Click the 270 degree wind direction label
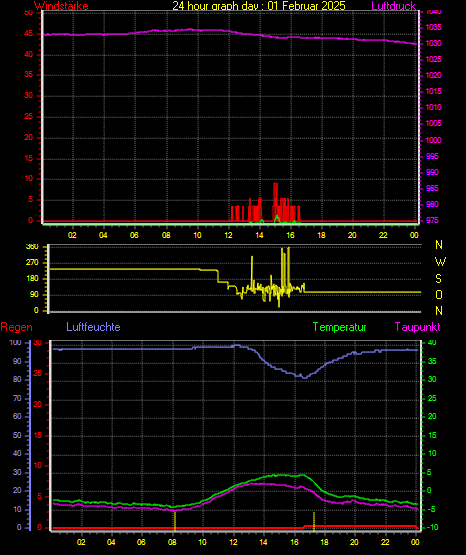466x555 pixels. click(32, 263)
